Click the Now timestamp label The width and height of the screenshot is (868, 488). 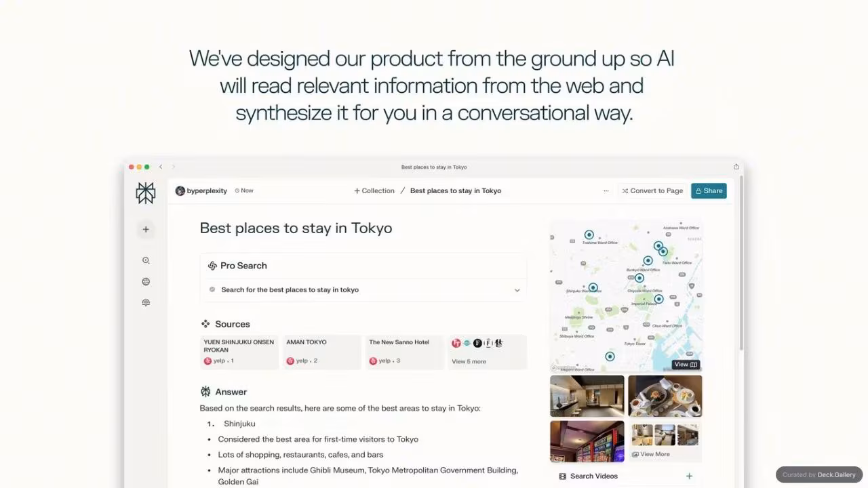[x=244, y=191]
